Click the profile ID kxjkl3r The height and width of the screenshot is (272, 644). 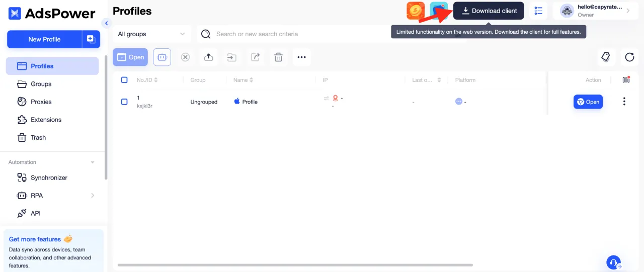pos(144,106)
